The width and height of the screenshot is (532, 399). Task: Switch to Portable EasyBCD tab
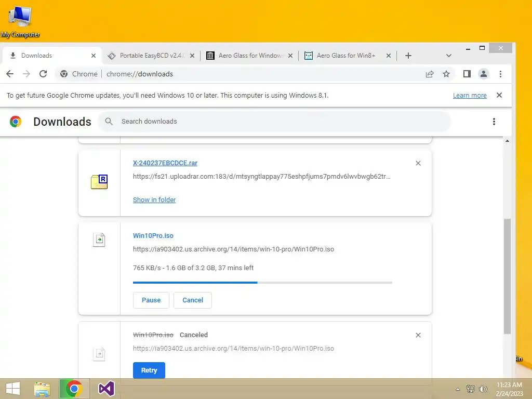tap(151, 56)
